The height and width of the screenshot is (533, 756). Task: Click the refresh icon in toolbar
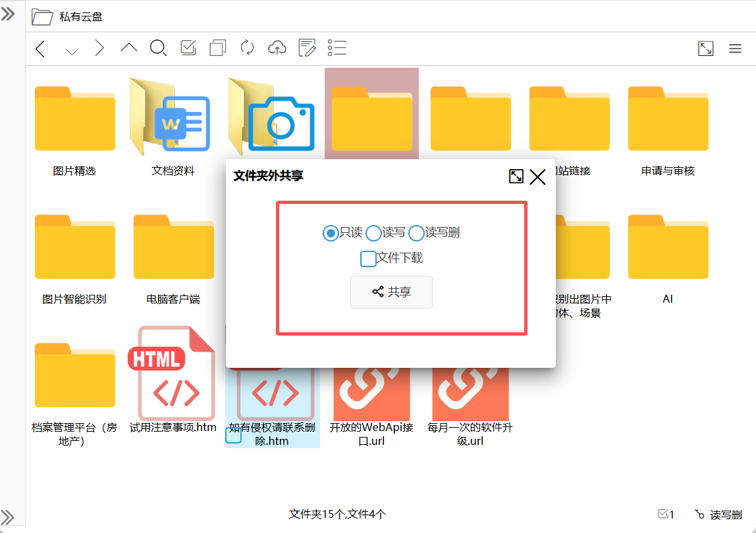(x=247, y=47)
